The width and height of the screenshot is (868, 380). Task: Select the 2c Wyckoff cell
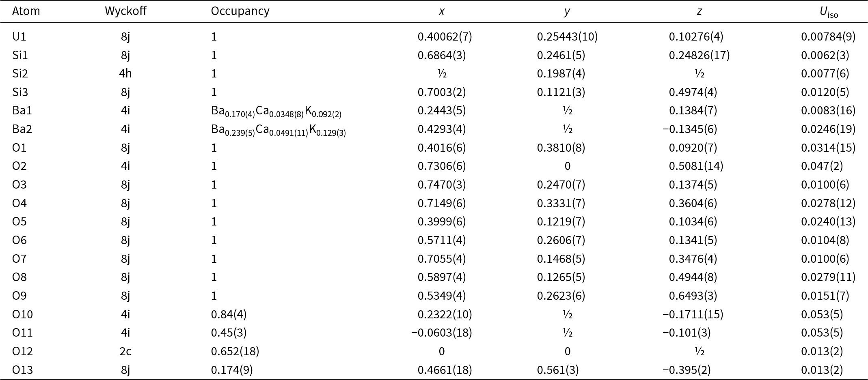pyautogui.click(x=125, y=351)
